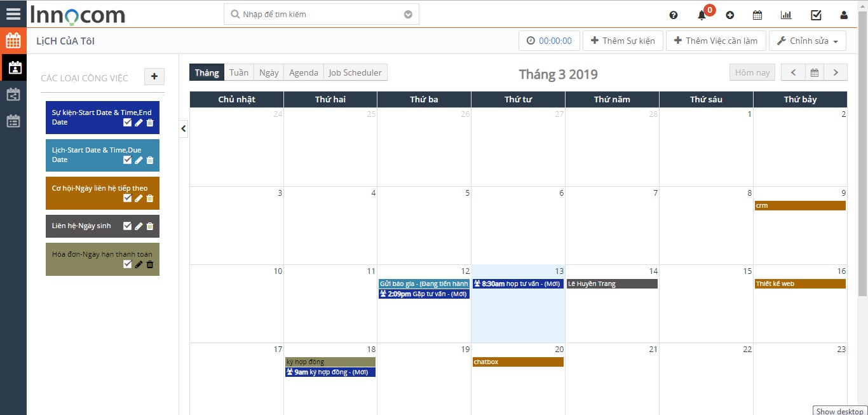Viewport: 868px width, 415px height.
Task: Open the search box dropdown arrow
Action: coord(408,15)
